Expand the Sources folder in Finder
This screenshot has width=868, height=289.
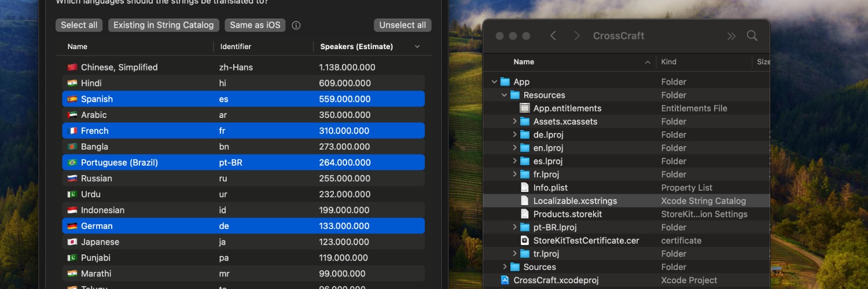coord(505,267)
